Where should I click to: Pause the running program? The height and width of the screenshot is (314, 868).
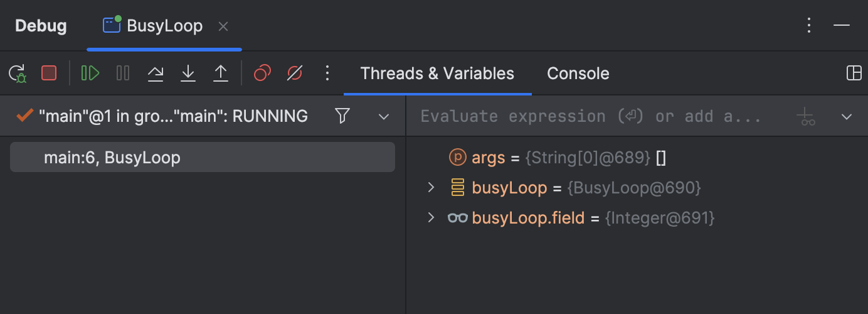[123, 73]
